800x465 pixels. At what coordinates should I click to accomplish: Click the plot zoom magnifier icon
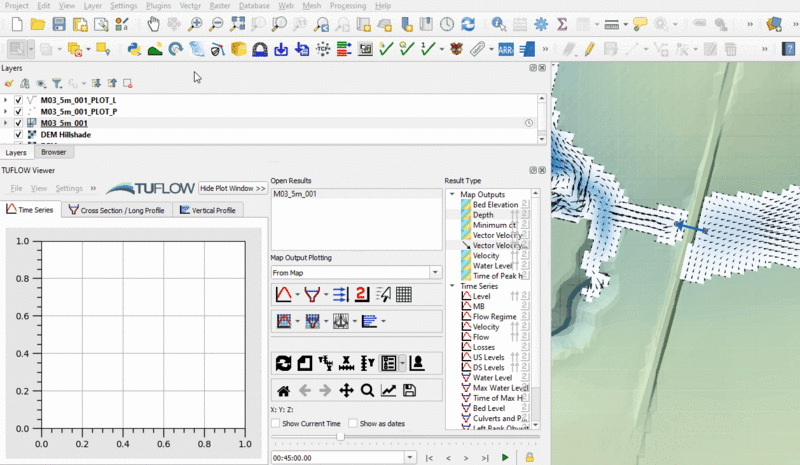click(367, 390)
